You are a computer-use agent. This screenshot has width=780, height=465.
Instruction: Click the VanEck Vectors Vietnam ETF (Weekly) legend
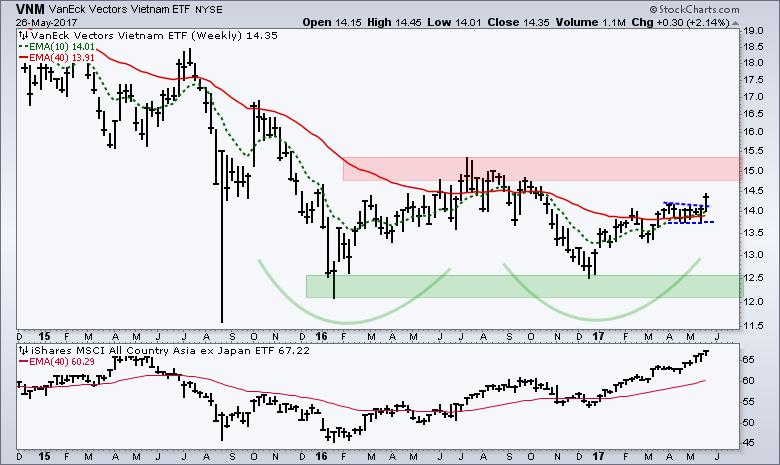tap(154, 36)
